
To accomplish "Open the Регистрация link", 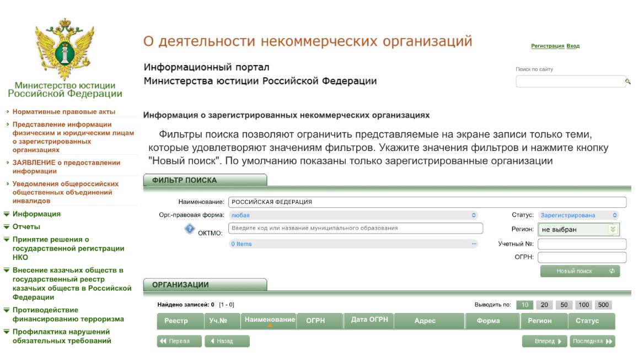I will click(547, 46).
